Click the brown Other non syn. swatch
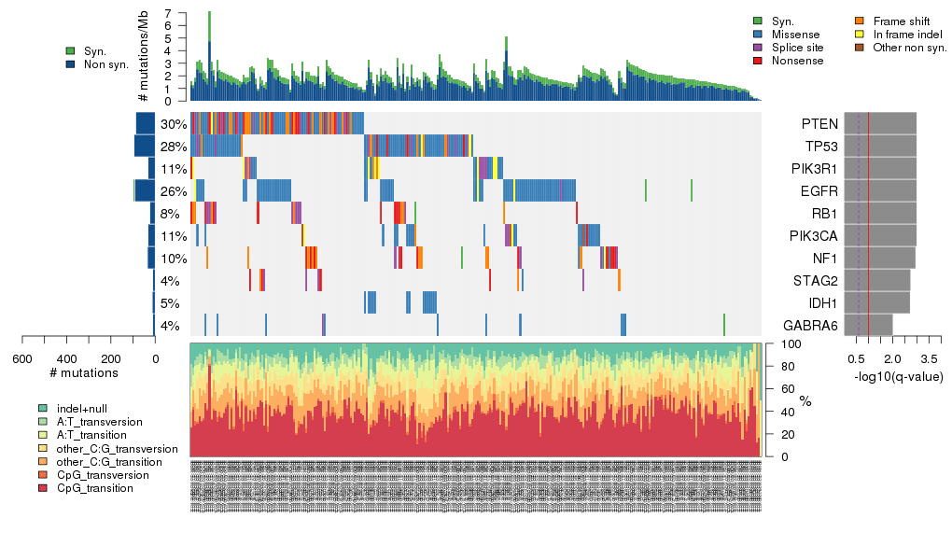This screenshot has height=560, width=952. click(860, 47)
